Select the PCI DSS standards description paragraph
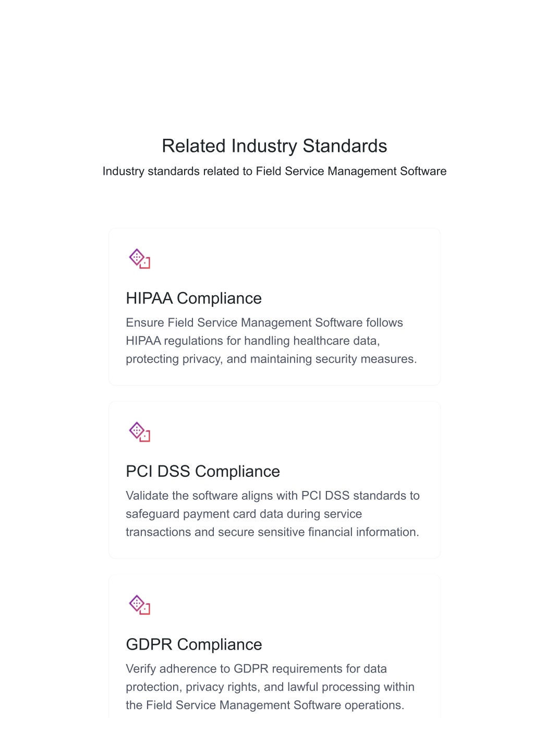The width and height of the screenshot is (534, 756). click(x=273, y=514)
